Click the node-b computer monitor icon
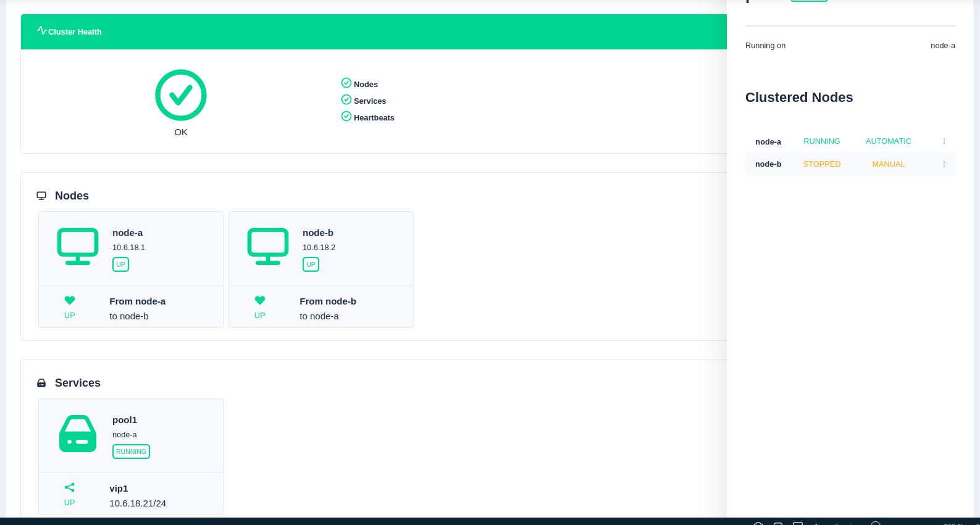 [268, 246]
